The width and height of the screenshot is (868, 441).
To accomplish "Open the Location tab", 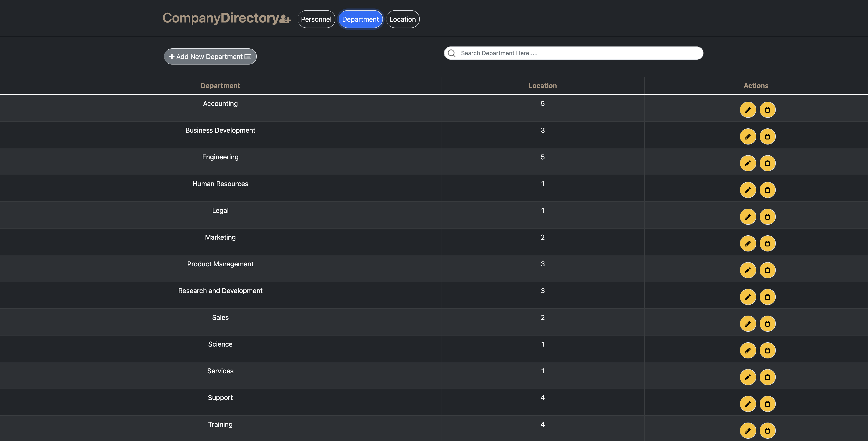I will click(x=402, y=19).
